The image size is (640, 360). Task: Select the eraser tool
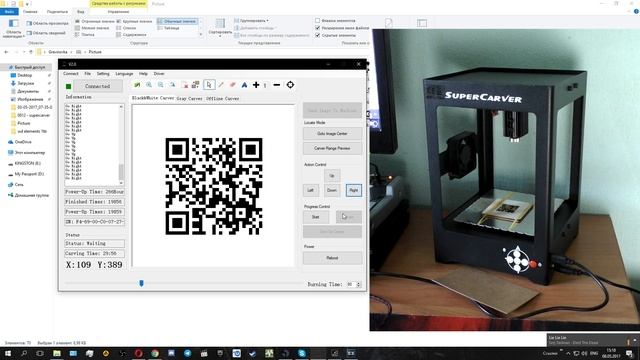233,85
